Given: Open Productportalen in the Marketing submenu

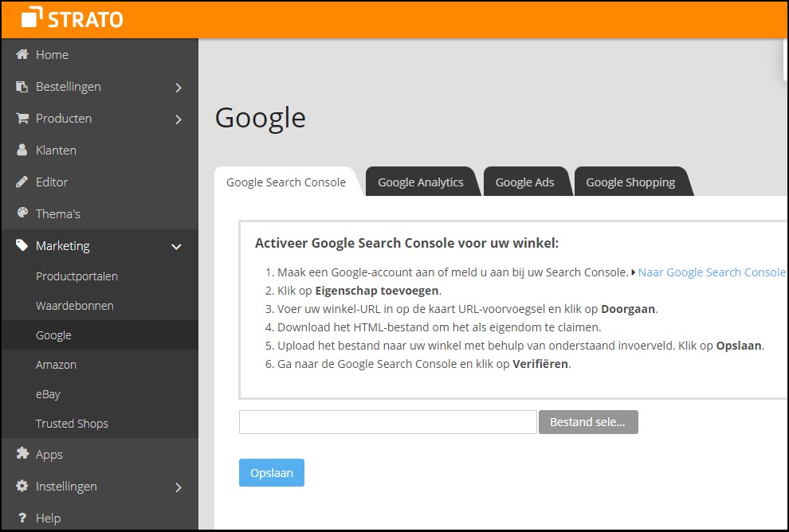Looking at the screenshot, I should coord(77,276).
